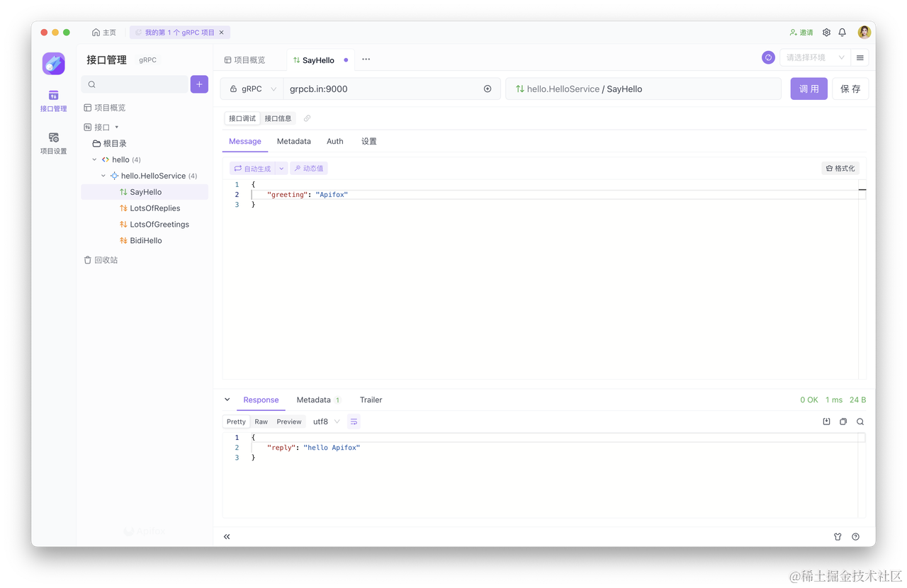Open settings via the gear icon
Viewport: 907px width, 588px height.
826,33
